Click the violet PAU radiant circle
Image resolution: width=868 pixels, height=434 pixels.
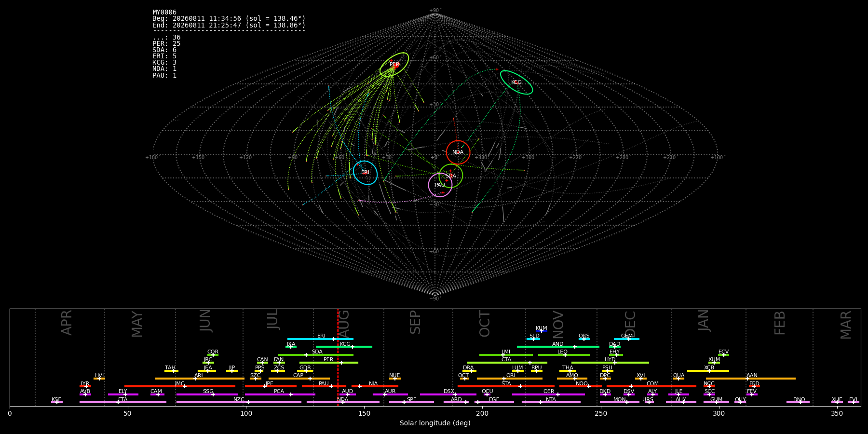[440, 185]
